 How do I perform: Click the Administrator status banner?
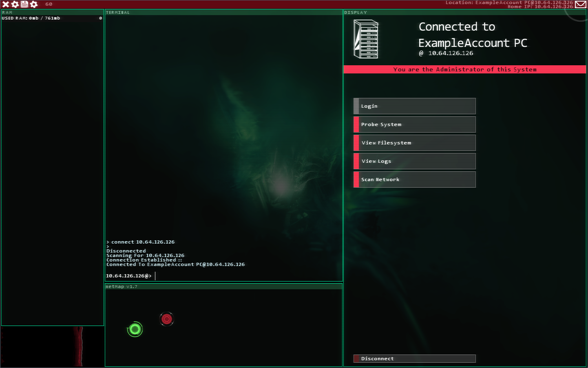click(465, 69)
